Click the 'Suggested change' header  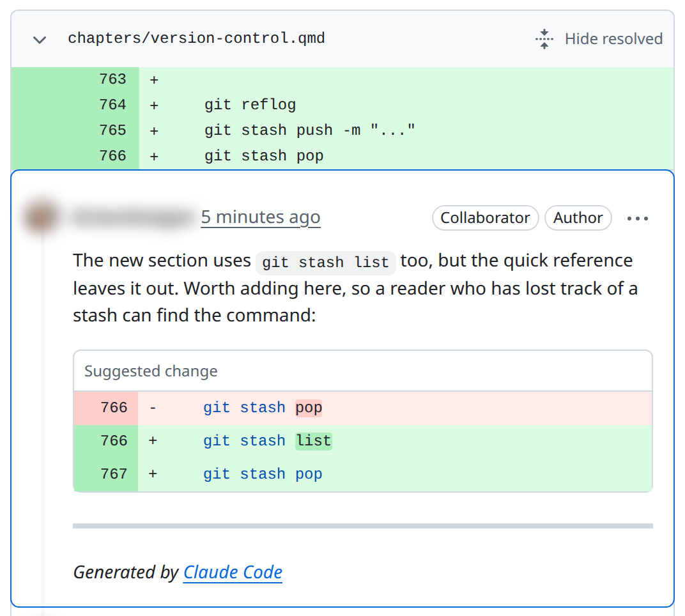click(x=151, y=371)
